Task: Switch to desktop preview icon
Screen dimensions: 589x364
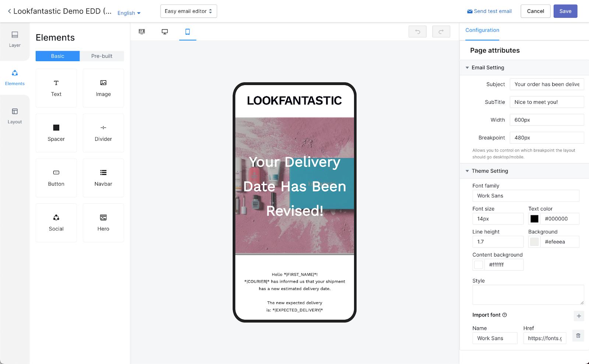Action: (165, 32)
